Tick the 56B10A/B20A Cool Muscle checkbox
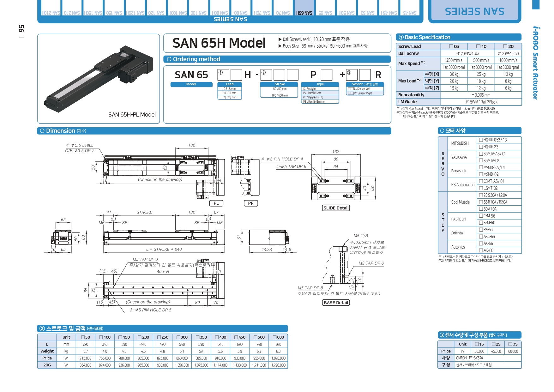 (x=481, y=202)
